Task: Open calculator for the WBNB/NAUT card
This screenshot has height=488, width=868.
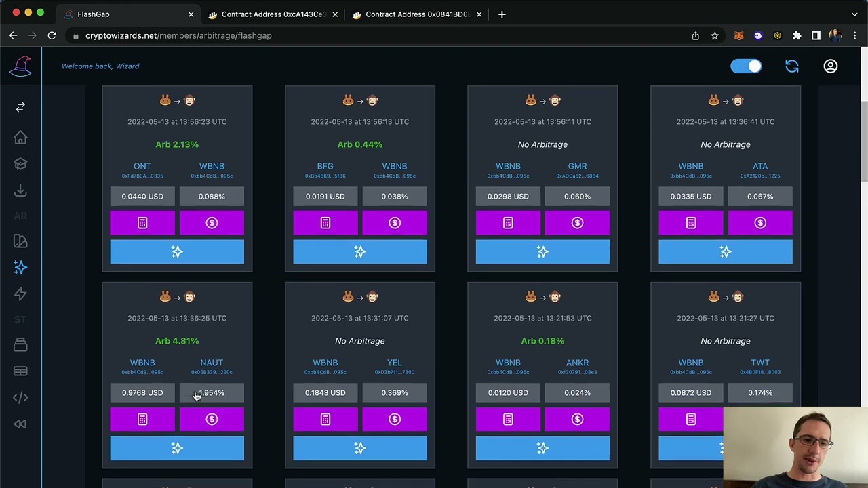Action: [142, 420]
